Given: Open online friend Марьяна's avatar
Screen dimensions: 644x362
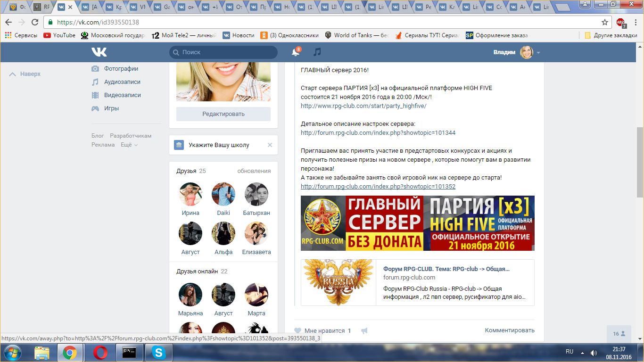Looking at the screenshot, I should (x=190, y=295).
